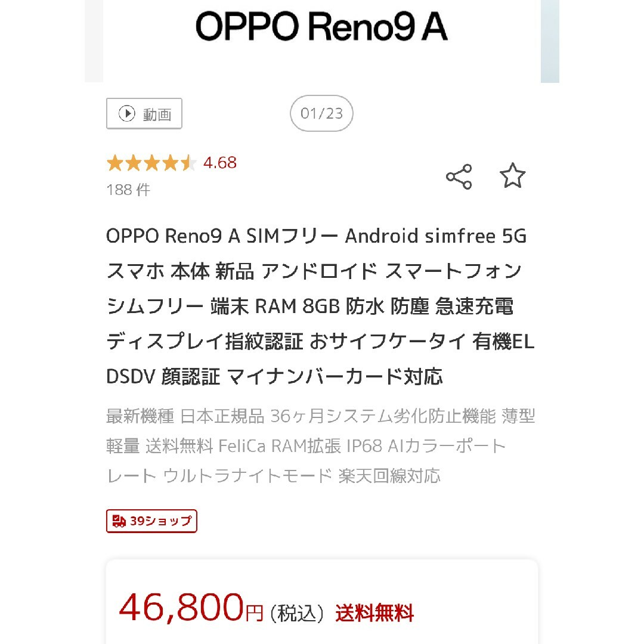Click the 46,800円 price
This screenshot has height=644, width=644.
click(191, 608)
